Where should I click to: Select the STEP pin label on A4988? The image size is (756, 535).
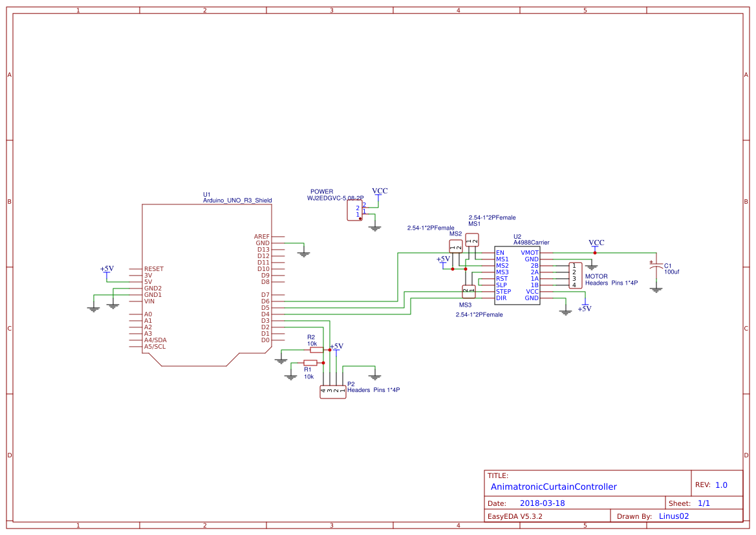503,291
